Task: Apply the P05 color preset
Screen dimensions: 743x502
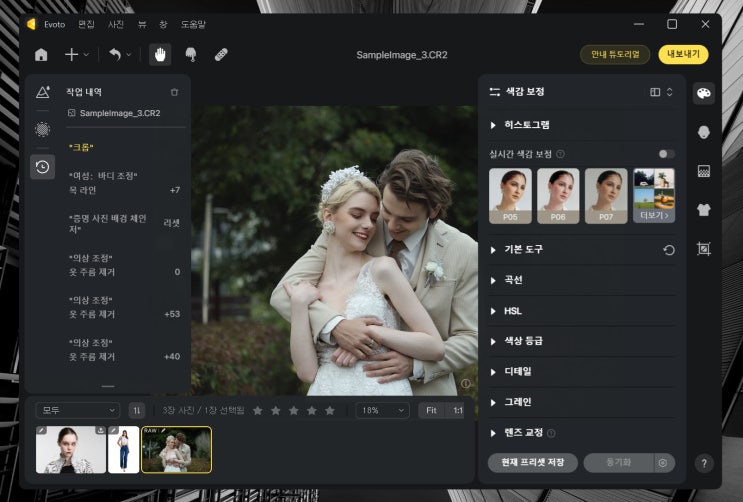Action: click(x=510, y=196)
